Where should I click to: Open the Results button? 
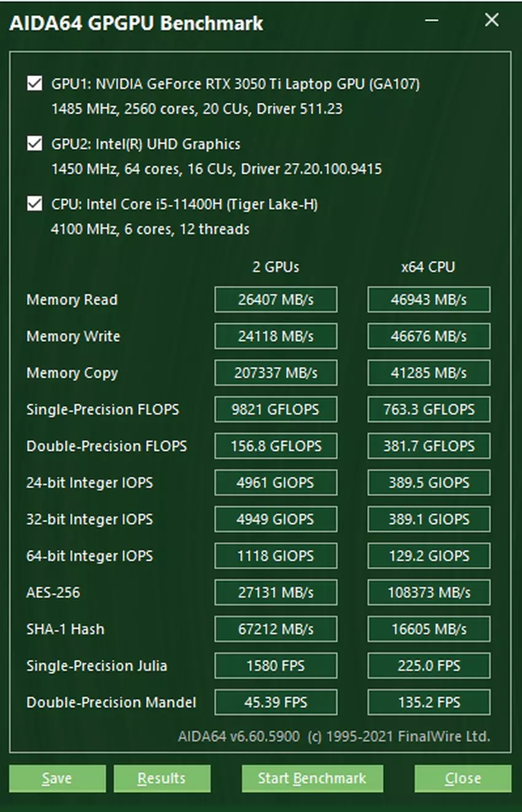click(x=162, y=778)
